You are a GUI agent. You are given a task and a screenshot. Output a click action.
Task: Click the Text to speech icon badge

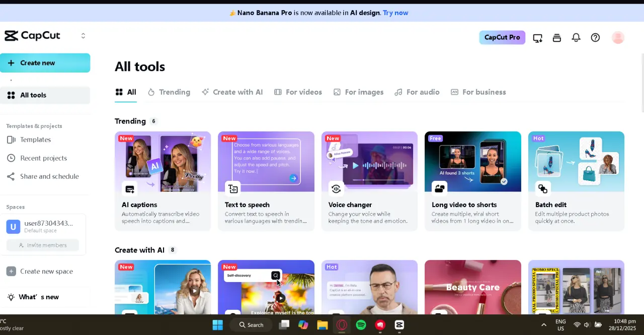(x=233, y=189)
